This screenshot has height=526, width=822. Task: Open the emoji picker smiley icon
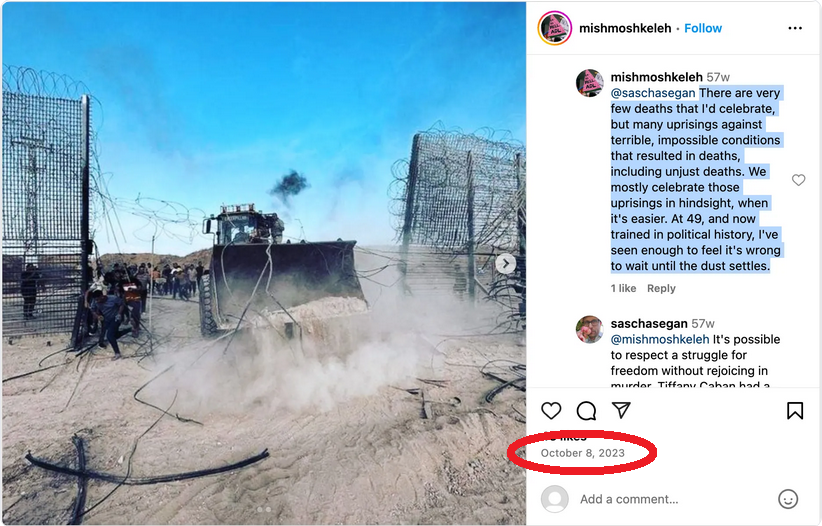tap(788, 499)
